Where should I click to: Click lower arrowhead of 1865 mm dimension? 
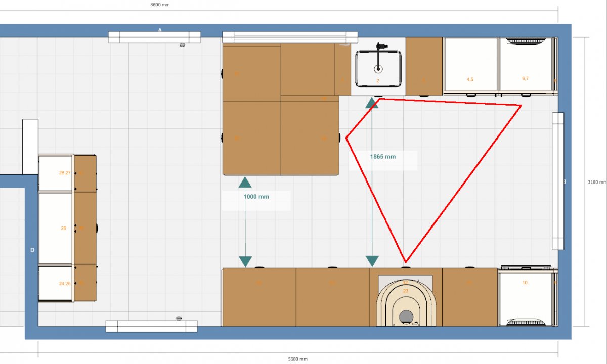[372, 261]
